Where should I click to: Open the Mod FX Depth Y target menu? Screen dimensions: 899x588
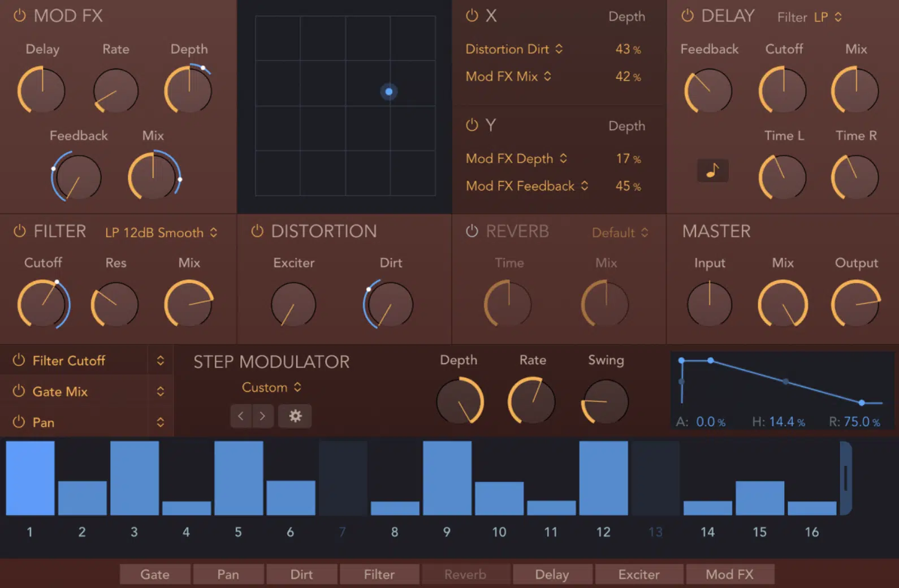pyautogui.click(x=516, y=159)
